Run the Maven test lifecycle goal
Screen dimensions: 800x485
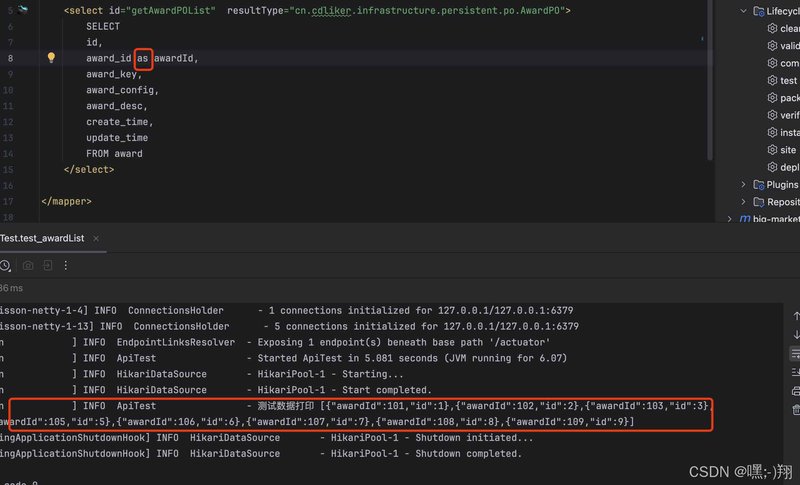pos(782,81)
